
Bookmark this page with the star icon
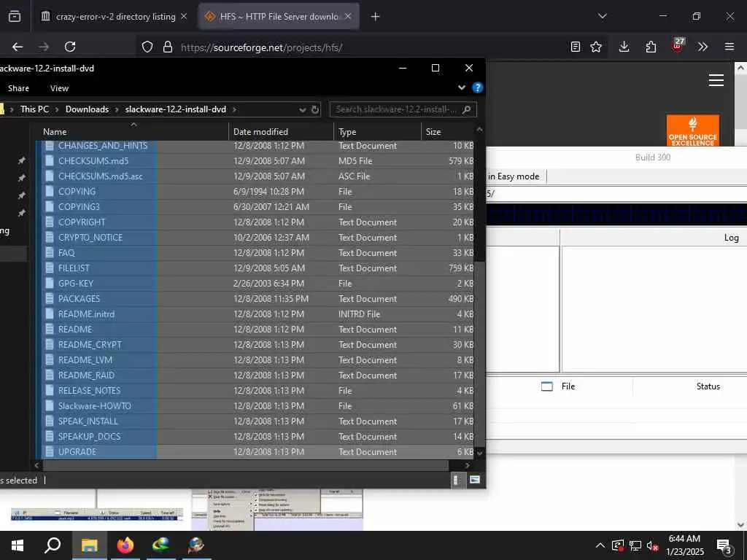click(x=595, y=47)
